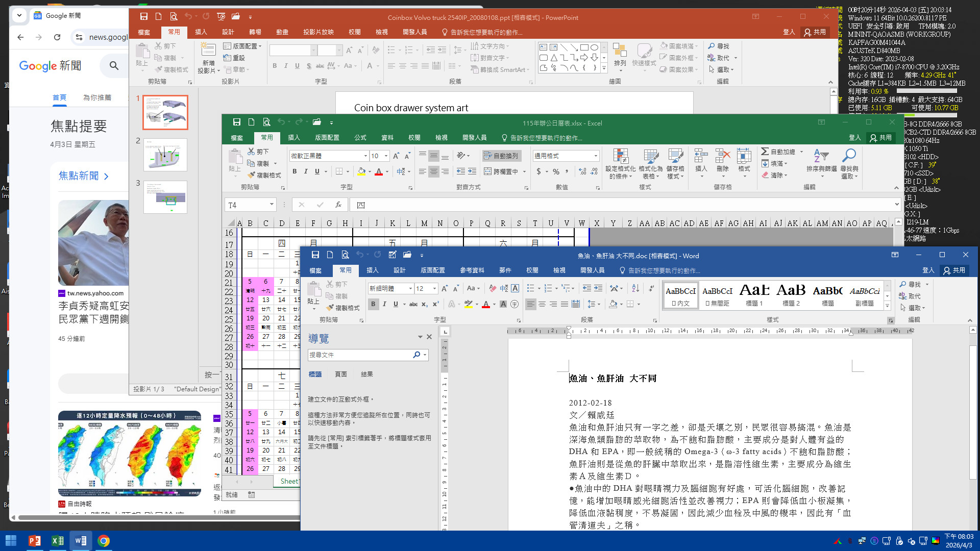Click the clear formatting eraser in Word
The image size is (980, 551).
tap(493, 288)
